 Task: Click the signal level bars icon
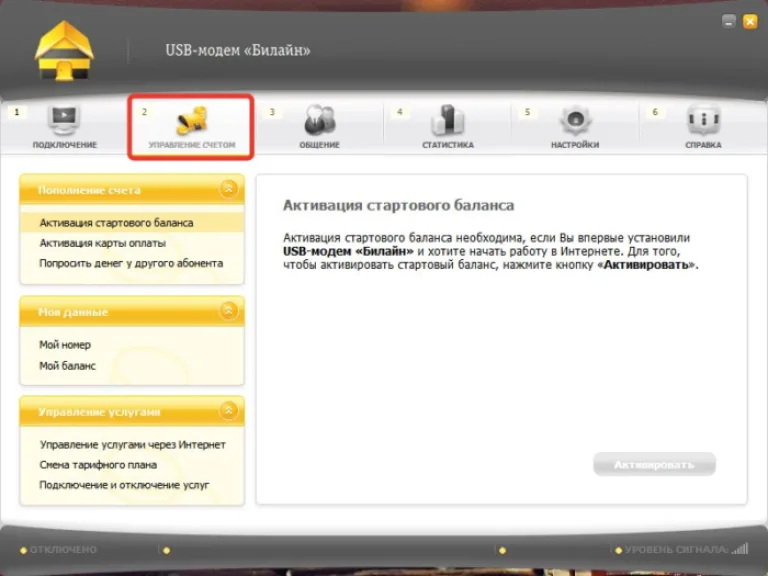(740, 549)
